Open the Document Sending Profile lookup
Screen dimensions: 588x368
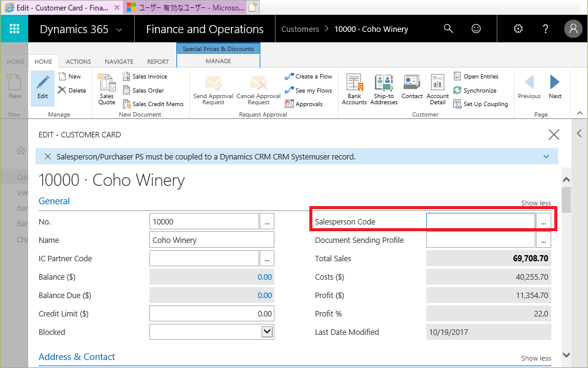tap(543, 240)
